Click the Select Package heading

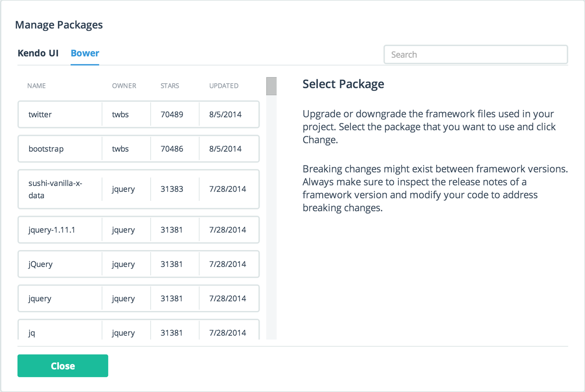pyautogui.click(x=343, y=84)
